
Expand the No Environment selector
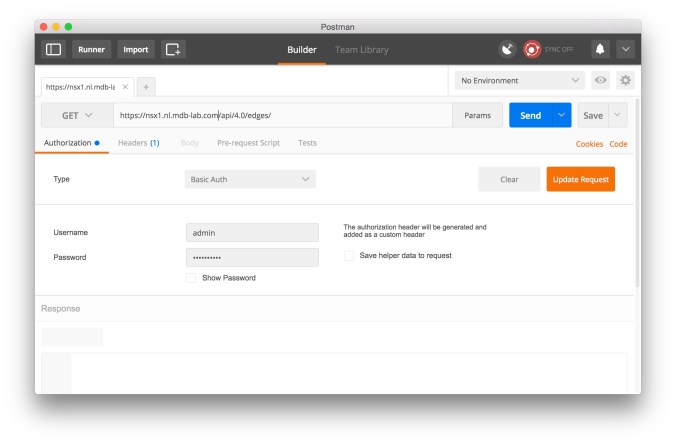(x=520, y=80)
